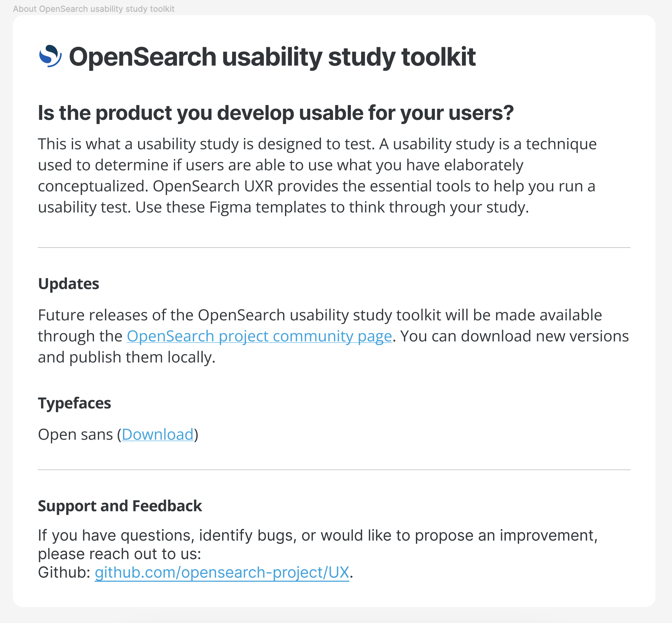
Task: Select the heading about product usability
Action: 276,113
